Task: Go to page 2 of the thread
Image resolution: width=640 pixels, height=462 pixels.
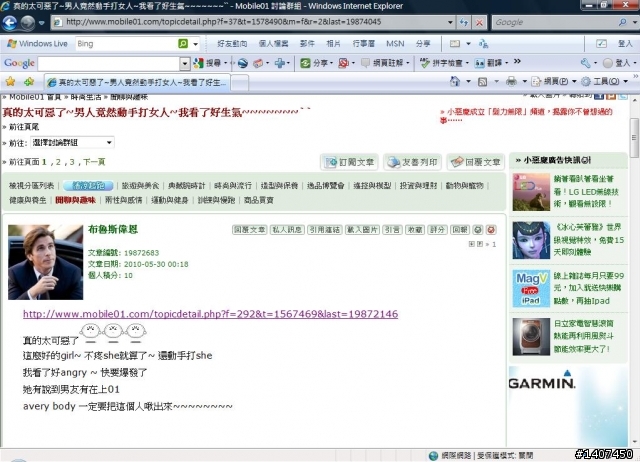Action: coord(58,162)
